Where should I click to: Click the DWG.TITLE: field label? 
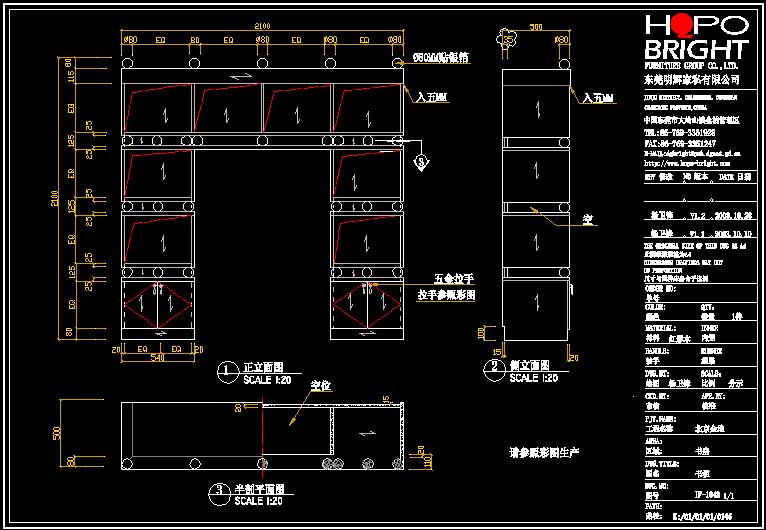[x=662, y=464]
